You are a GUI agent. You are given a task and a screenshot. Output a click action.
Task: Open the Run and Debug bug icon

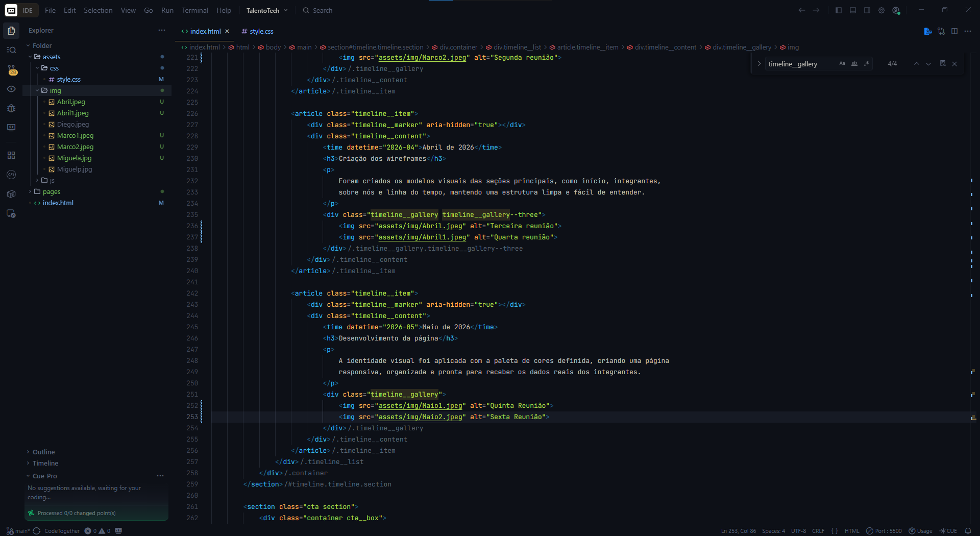[x=11, y=108]
